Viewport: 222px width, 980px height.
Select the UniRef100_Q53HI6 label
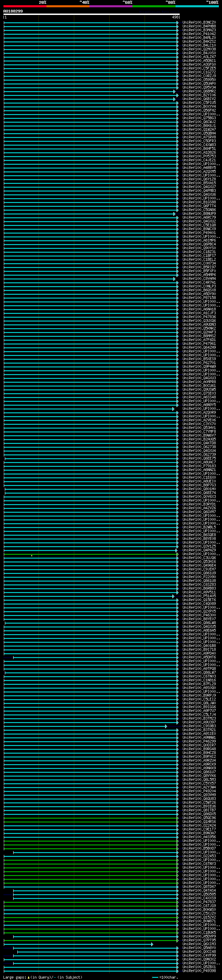coord(199,561)
